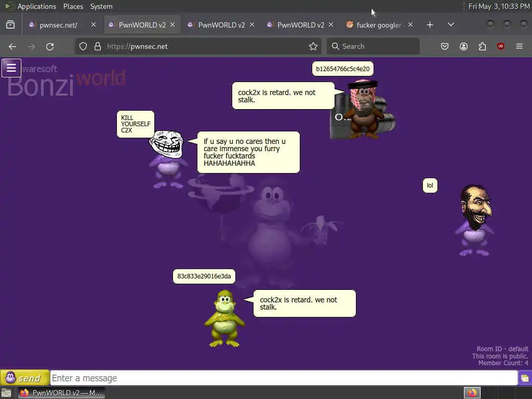
Task: Reload the pwnsec.net page
Action: [50, 46]
